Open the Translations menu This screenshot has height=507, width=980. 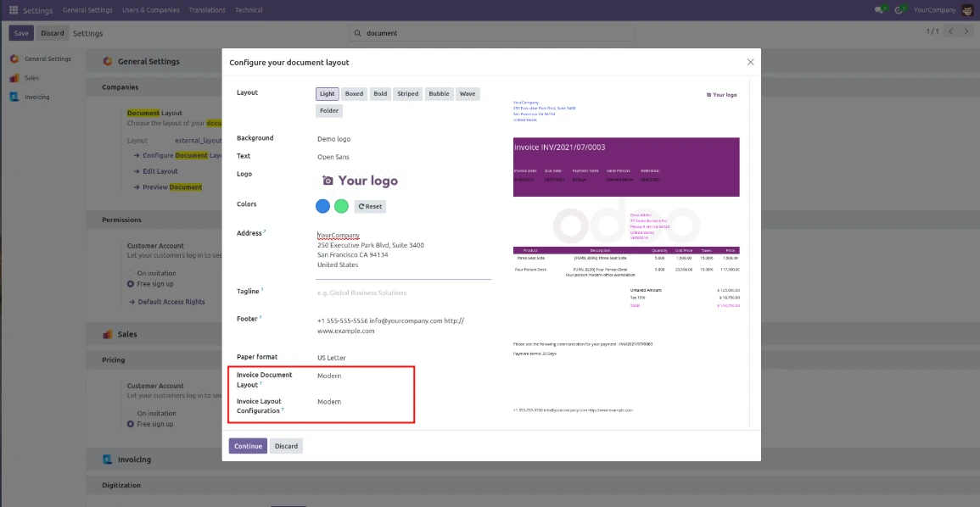(205, 10)
